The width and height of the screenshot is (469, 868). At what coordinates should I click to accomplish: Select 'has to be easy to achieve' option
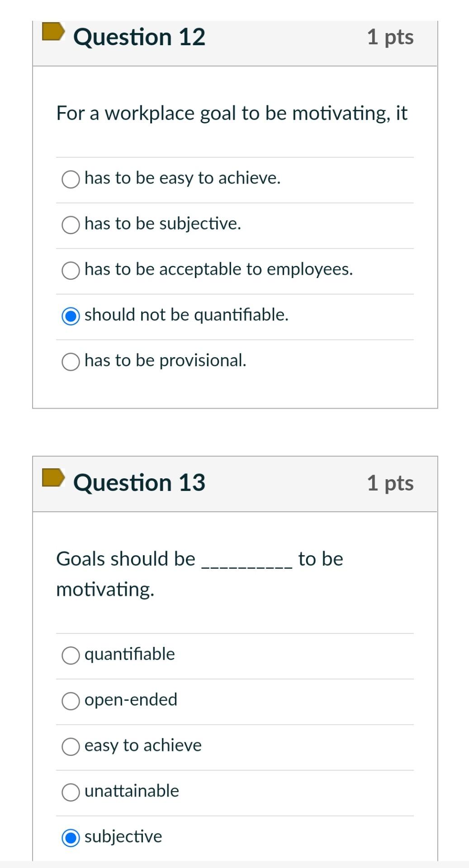(70, 179)
